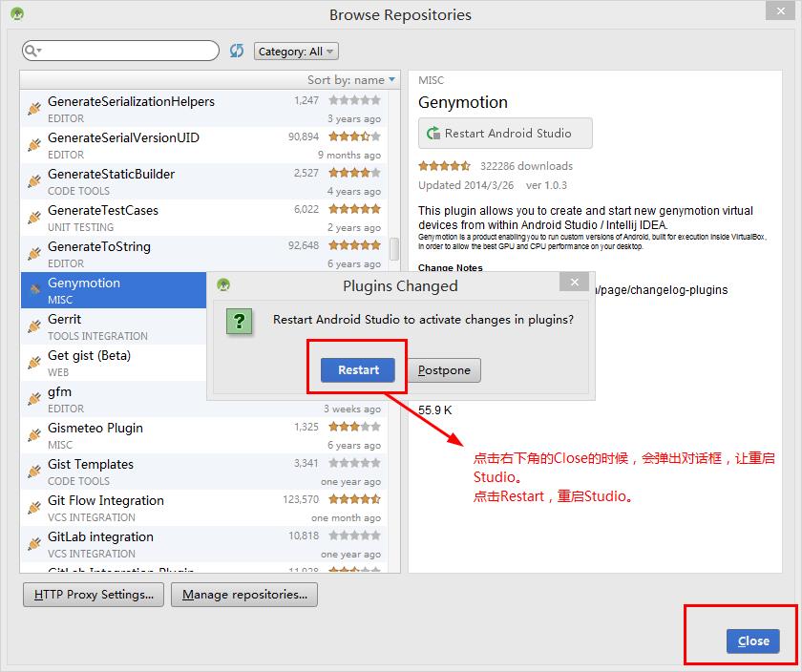Click the Postpone button
The height and width of the screenshot is (672, 802).
pos(444,369)
